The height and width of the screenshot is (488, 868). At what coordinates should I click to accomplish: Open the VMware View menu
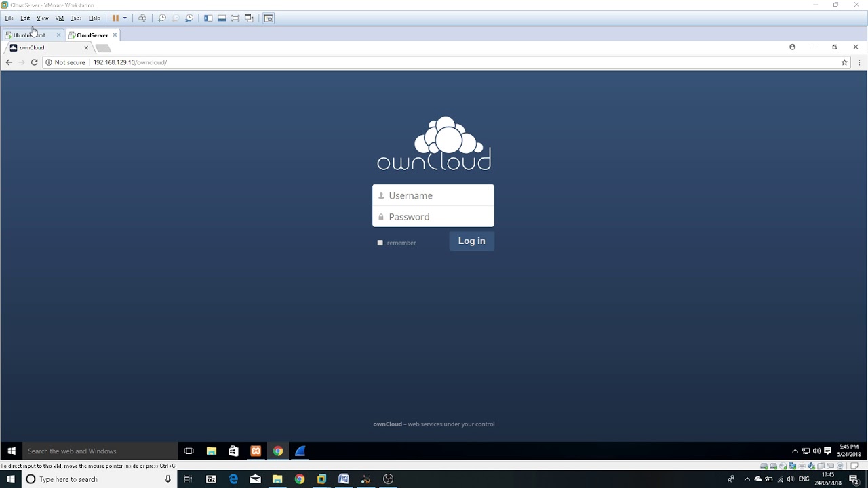(x=43, y=18)
